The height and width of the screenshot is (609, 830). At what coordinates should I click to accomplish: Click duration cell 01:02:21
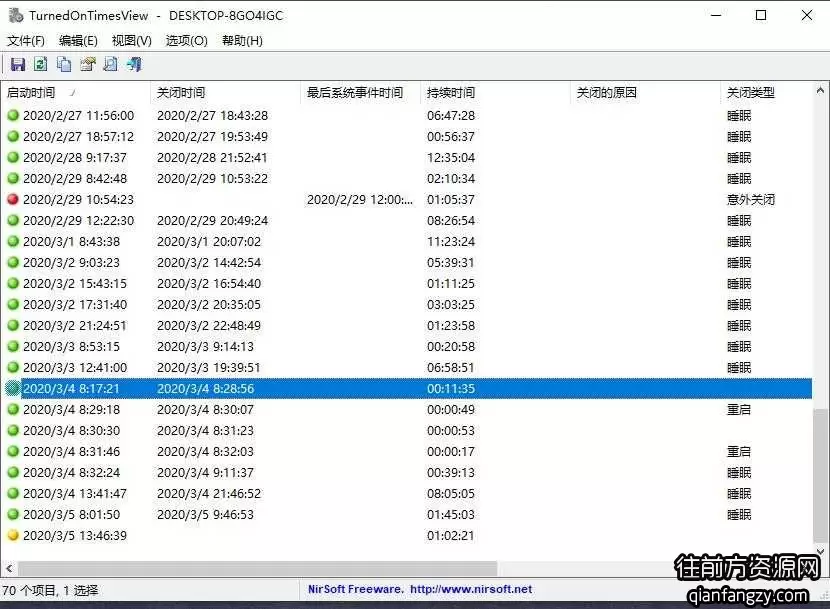450,535
